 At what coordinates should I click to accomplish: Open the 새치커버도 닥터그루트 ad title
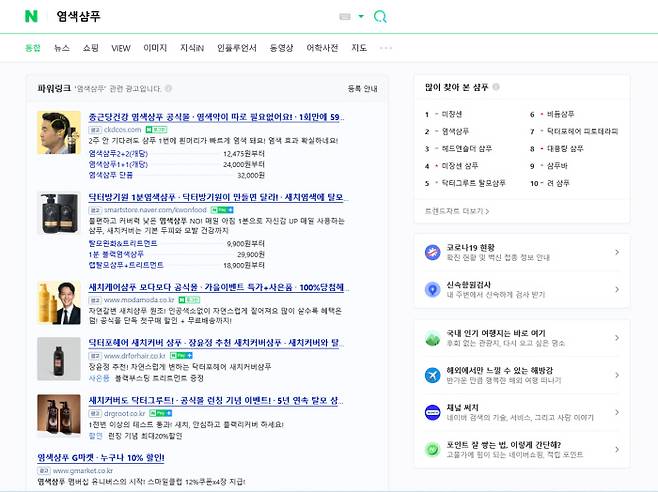coord(216,400)
